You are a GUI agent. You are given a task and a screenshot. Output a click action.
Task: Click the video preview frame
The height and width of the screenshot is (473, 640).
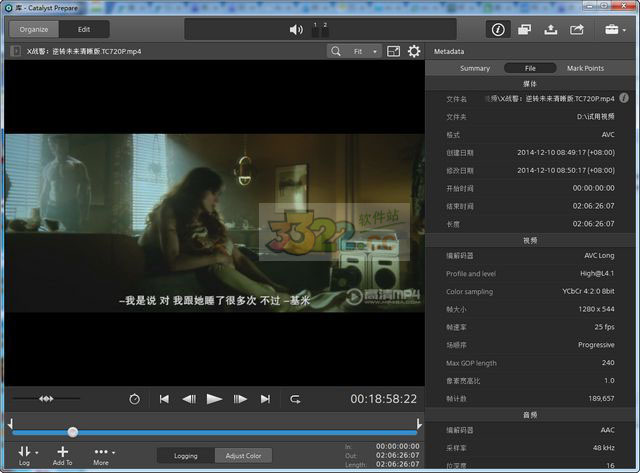click(215, 223)
